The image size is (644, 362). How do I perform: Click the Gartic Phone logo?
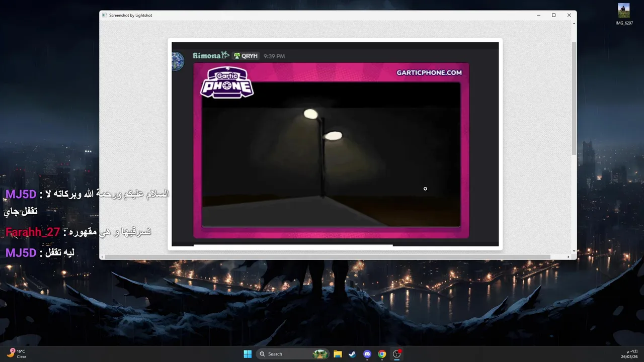[x=227, y=82]
